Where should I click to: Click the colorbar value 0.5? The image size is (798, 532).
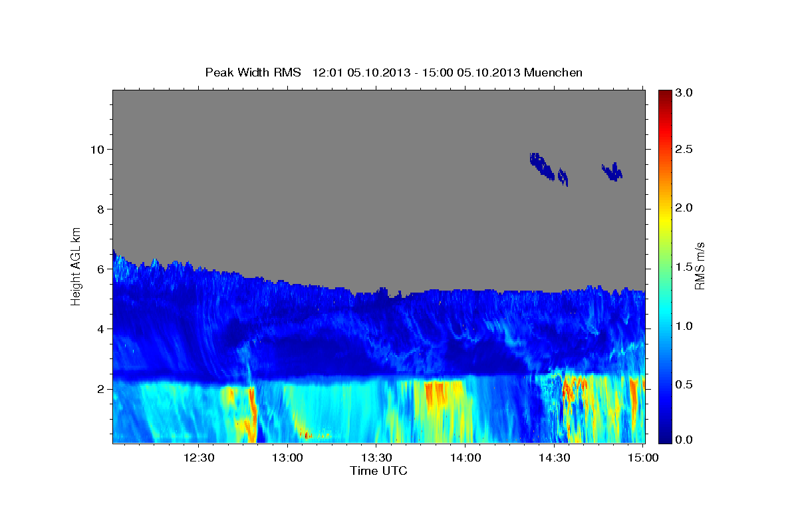point(686,384)
